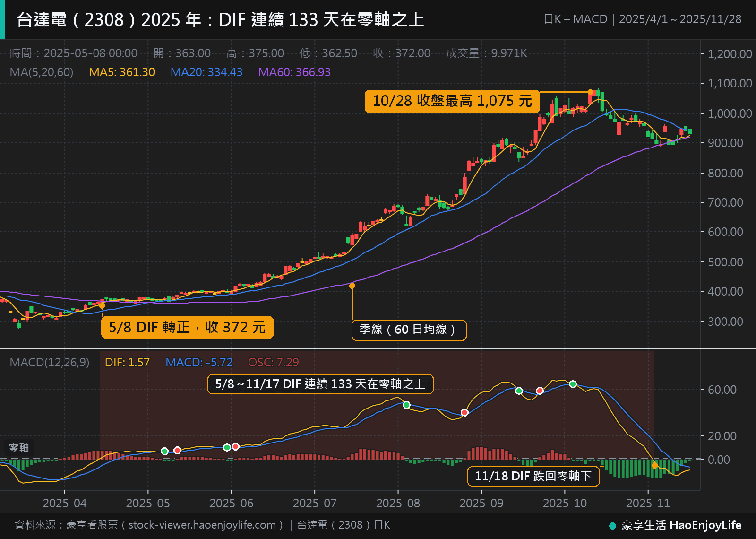Click the '11/18 DIF 跌回零軸下' annotation label

click(533, 476)
